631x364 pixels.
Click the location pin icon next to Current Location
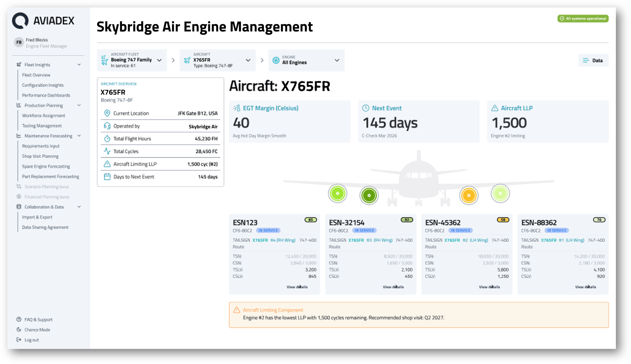(107, 113)
